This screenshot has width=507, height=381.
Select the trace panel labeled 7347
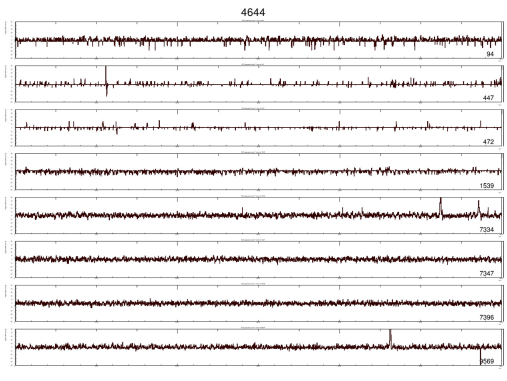tap(259, 259)
